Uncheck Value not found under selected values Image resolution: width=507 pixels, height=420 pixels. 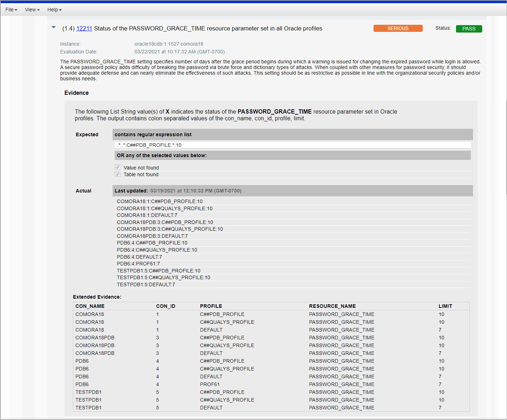pos(117,167)
